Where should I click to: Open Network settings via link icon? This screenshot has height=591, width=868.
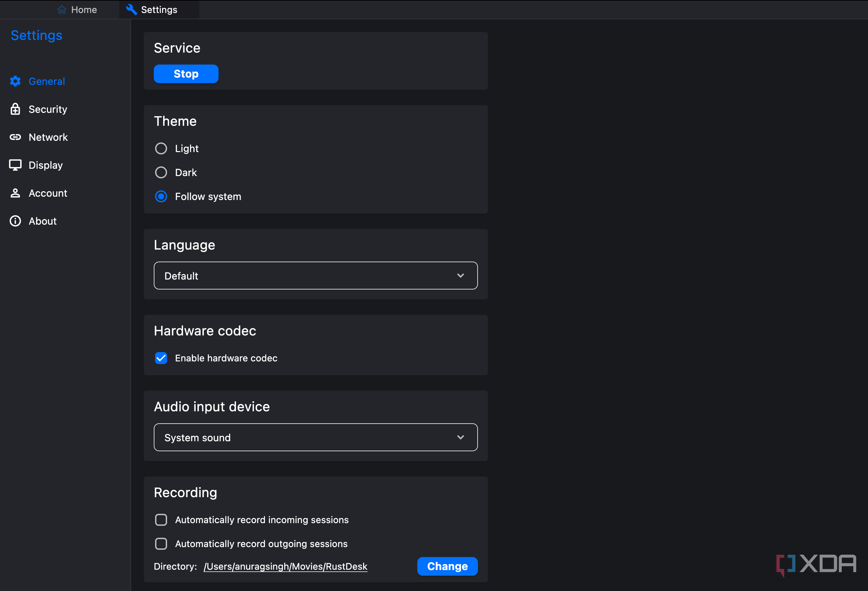(x=15, y=137)
